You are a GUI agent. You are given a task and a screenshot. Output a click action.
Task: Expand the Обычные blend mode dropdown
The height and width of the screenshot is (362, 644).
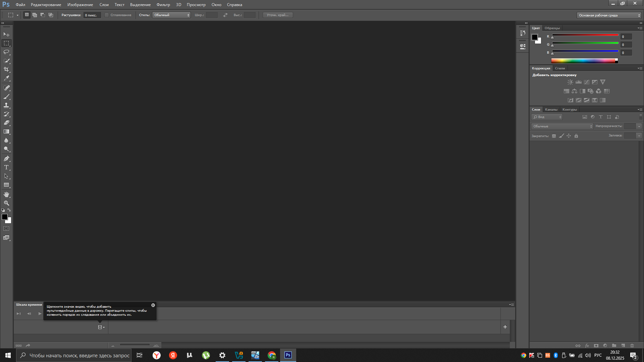[562, 126]
